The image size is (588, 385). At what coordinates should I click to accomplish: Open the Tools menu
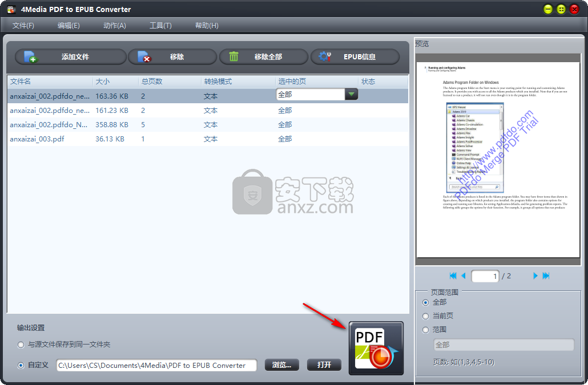click(160, 26)
